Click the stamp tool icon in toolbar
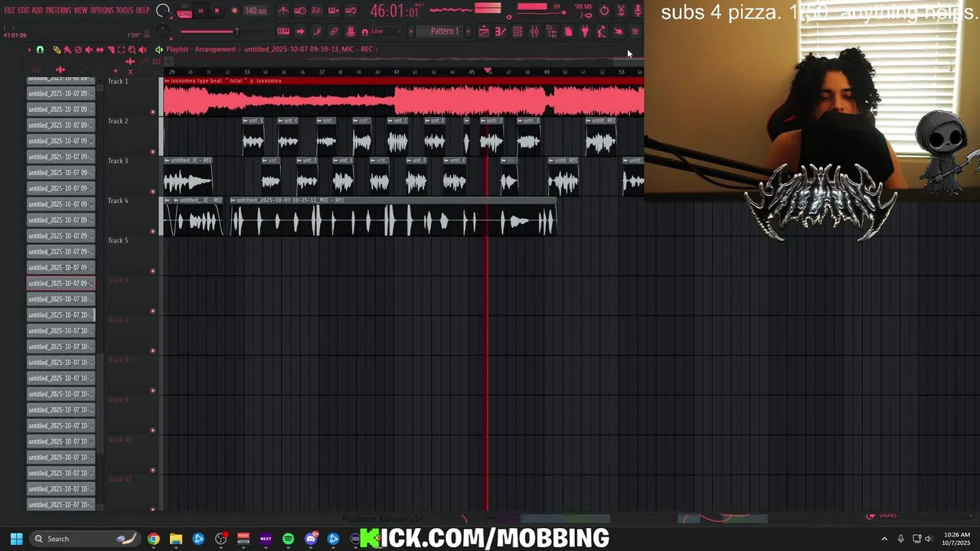 point(351,31)
